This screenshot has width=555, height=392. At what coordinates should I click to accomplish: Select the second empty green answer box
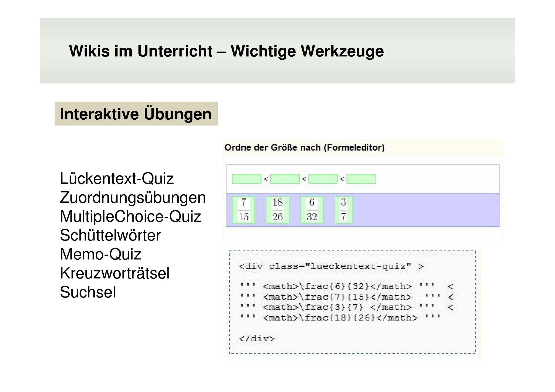point(285,179)
